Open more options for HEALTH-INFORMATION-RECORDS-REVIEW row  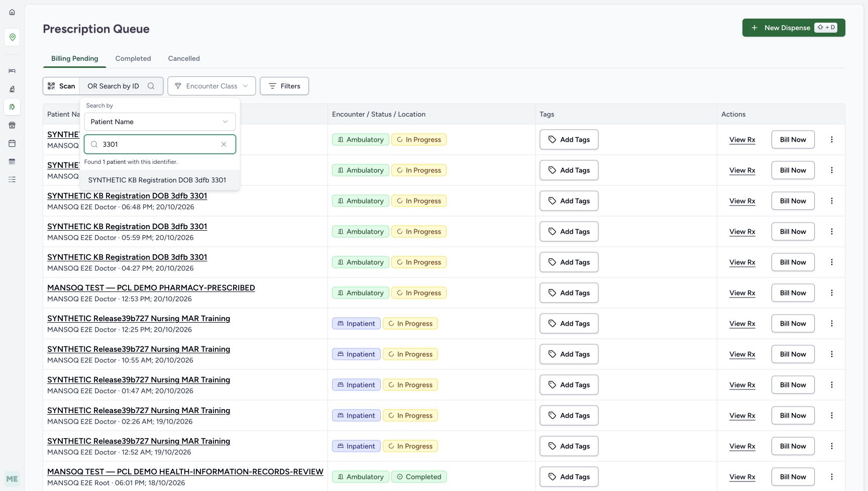[x=832, y=477]
